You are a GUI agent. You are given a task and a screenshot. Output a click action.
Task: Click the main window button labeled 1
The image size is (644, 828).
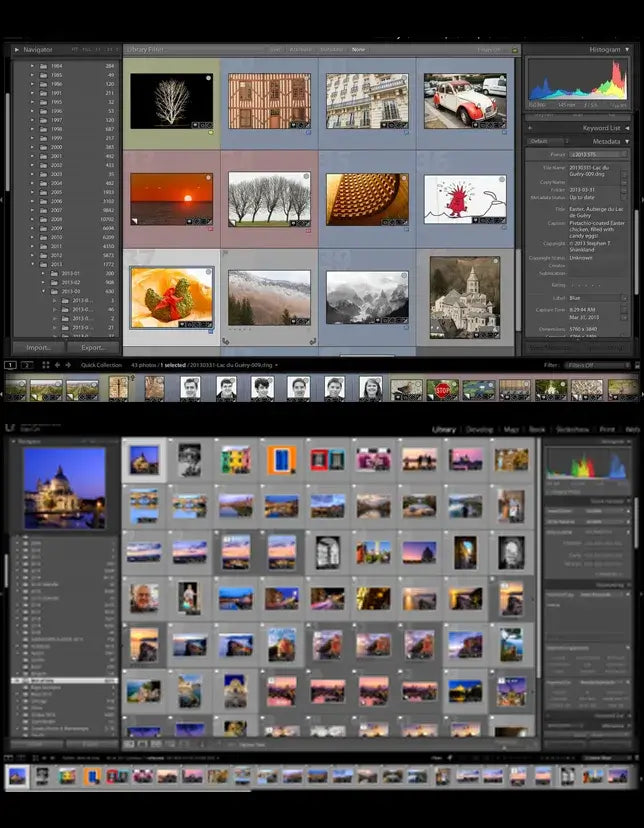point(11,365)
